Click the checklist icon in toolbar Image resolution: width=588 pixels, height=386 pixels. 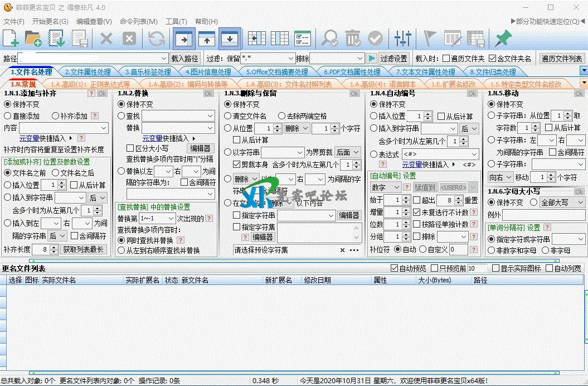click(x=303, y=38)
